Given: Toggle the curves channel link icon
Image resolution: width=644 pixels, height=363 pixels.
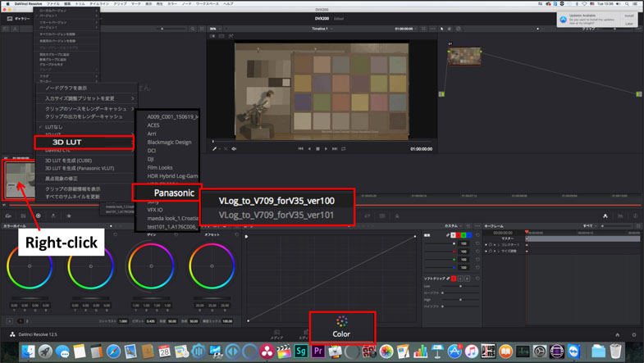Looking at the screenshot, I should [x=448, y=235].
